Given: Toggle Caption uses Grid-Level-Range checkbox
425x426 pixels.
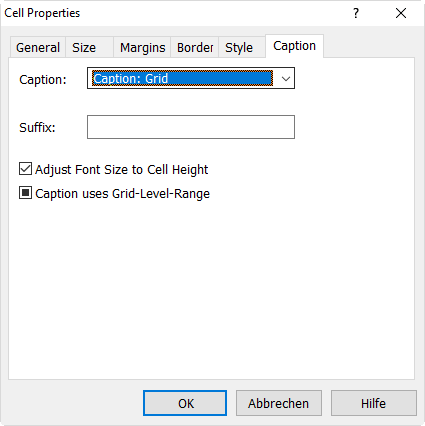Looking at the screenshot, I should (25, 193).
